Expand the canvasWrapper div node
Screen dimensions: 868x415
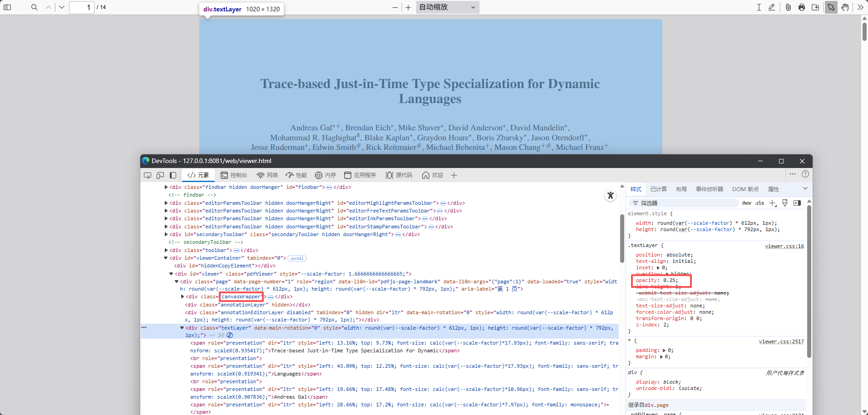(182, 297)
